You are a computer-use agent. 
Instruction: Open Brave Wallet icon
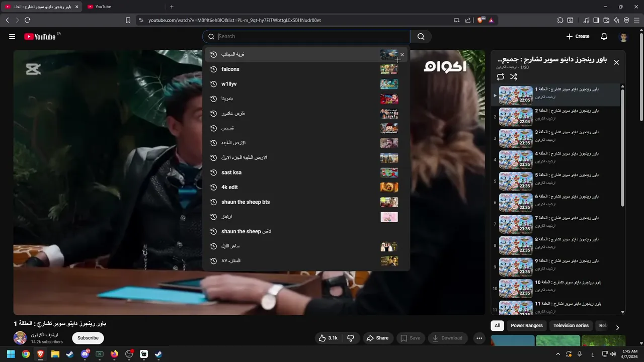pyautogui.click(x=606, y=20)
